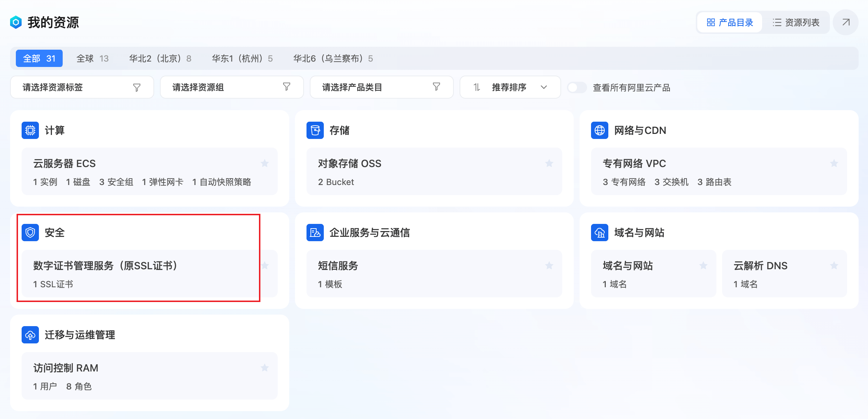Click the 存储 bucket icon
Image resolution: width=868 pixels, height=419 pixels.
point(314,130)
